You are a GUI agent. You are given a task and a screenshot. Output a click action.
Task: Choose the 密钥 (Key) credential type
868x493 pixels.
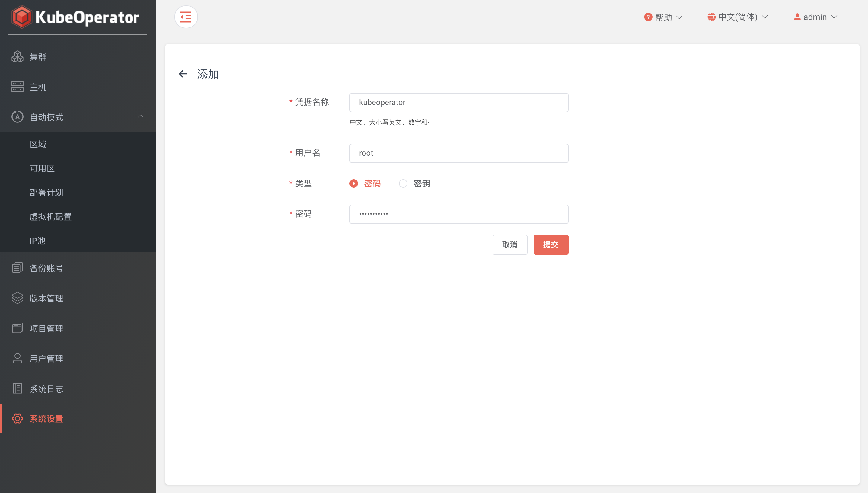tap(403, 183)
